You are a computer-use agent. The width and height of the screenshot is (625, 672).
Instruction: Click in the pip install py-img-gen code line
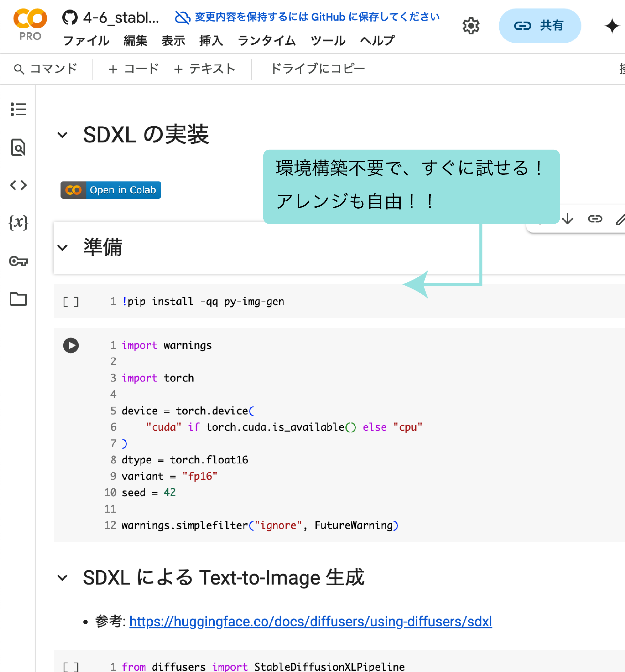(x=203, y=301)
